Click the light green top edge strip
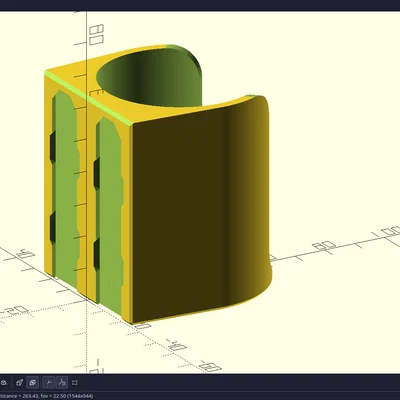Screen dimensions: 400x400 click(88, 97)
